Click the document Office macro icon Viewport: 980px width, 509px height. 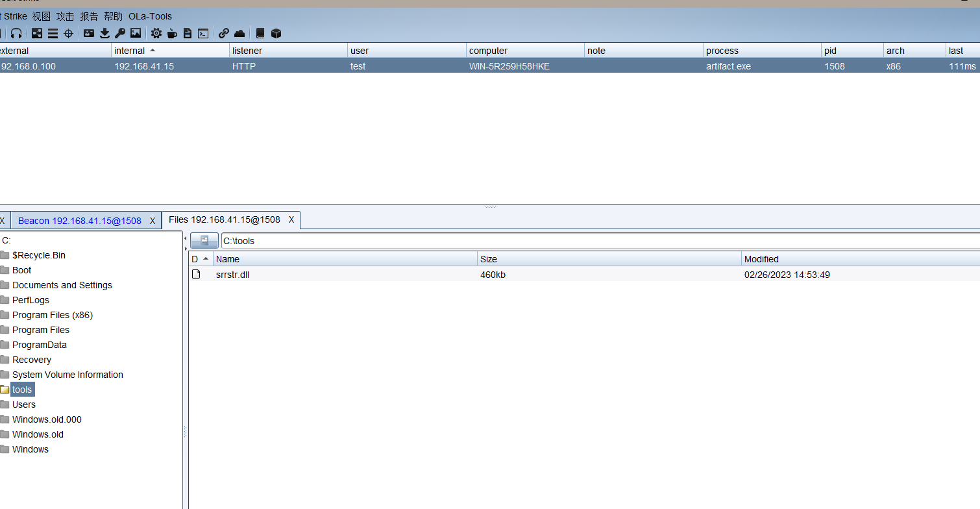click(188, 33)
